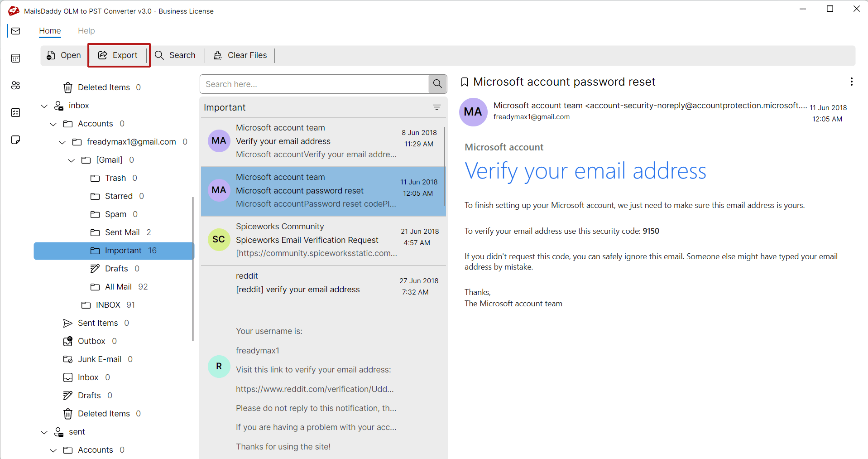Click the SC avatar for Spiceworks Community
This screenshot has height=459, width=868.
[219, 239]
